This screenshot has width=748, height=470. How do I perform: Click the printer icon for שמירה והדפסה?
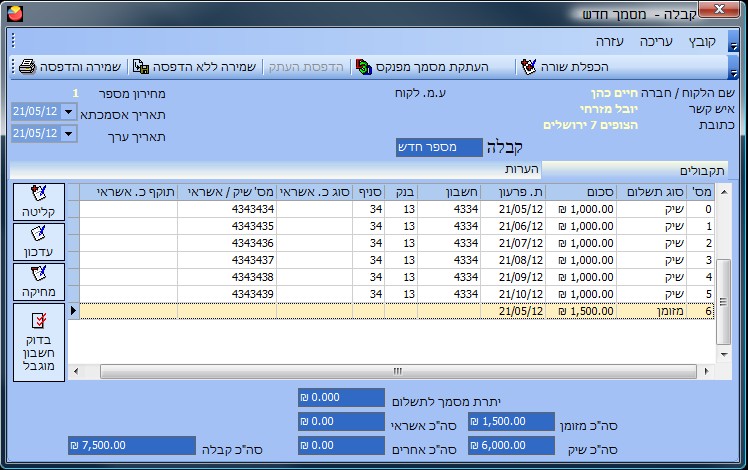tap(27, 66)
